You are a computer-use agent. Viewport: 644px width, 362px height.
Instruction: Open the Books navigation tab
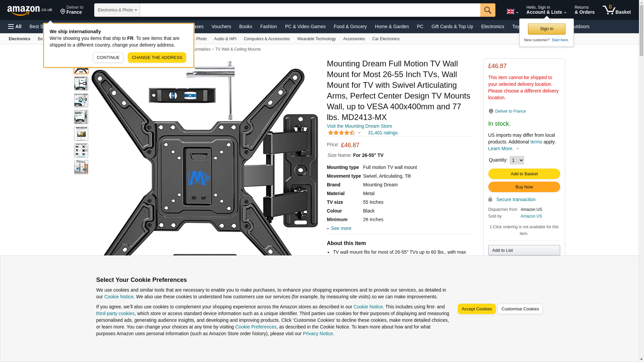click(x=245, y=26)
